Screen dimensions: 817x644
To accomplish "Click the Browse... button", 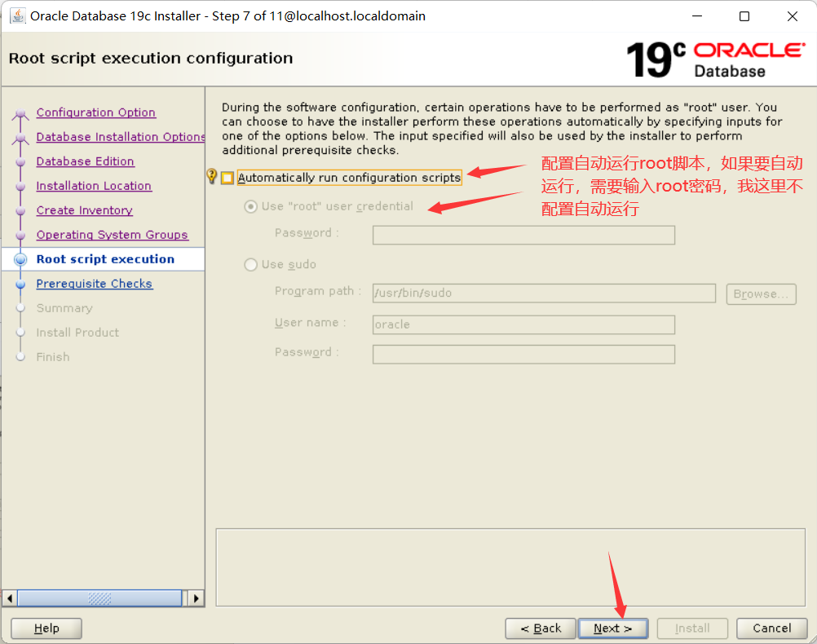I will pos(762,293).
